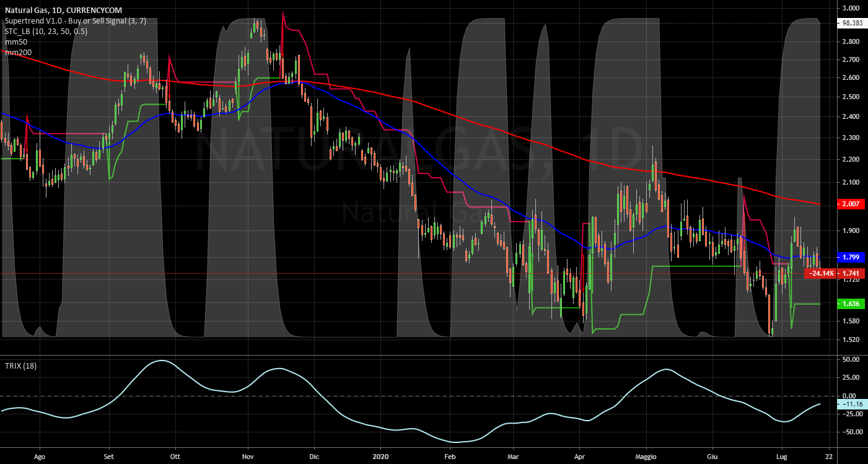Click the 2.500 price axis label
The image size is (868, 464).
[850, 97]
